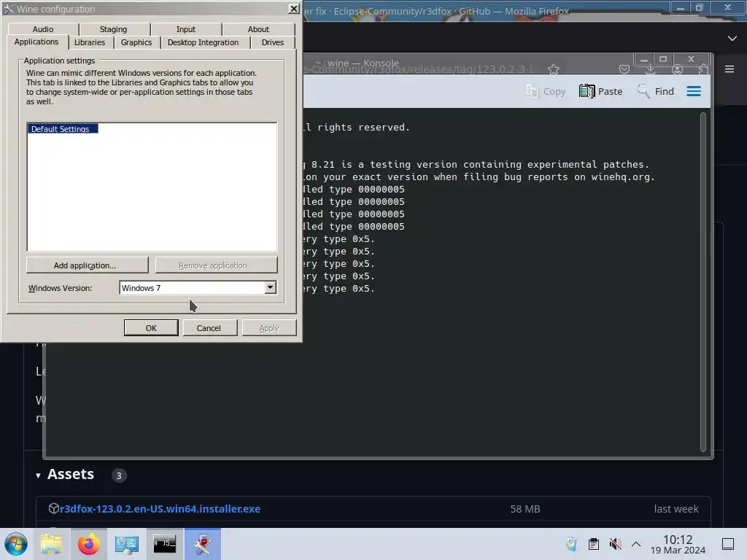Open the Start menu orb
This screenshot has width=747, height=560.
16,544
